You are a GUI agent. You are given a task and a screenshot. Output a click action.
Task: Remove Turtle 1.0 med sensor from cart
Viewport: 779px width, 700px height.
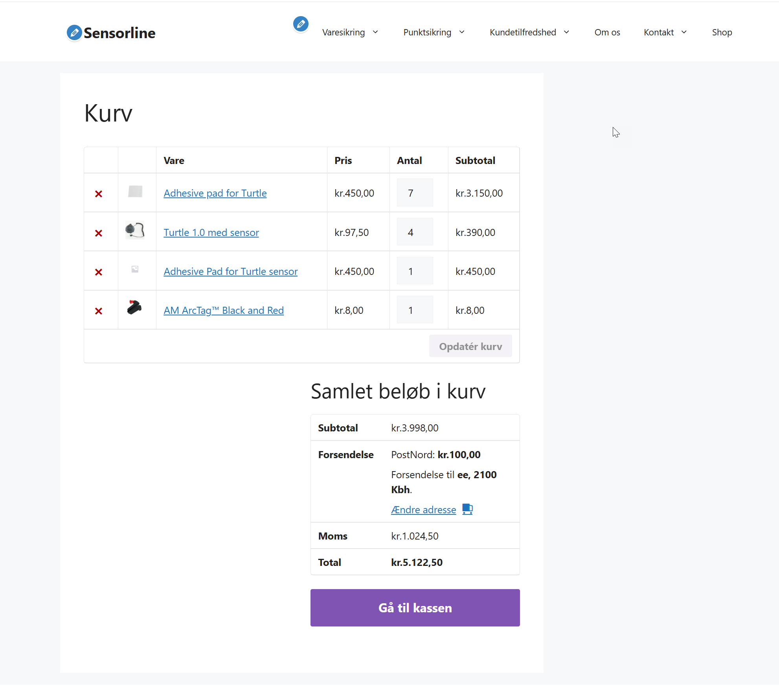click(99, 233)
